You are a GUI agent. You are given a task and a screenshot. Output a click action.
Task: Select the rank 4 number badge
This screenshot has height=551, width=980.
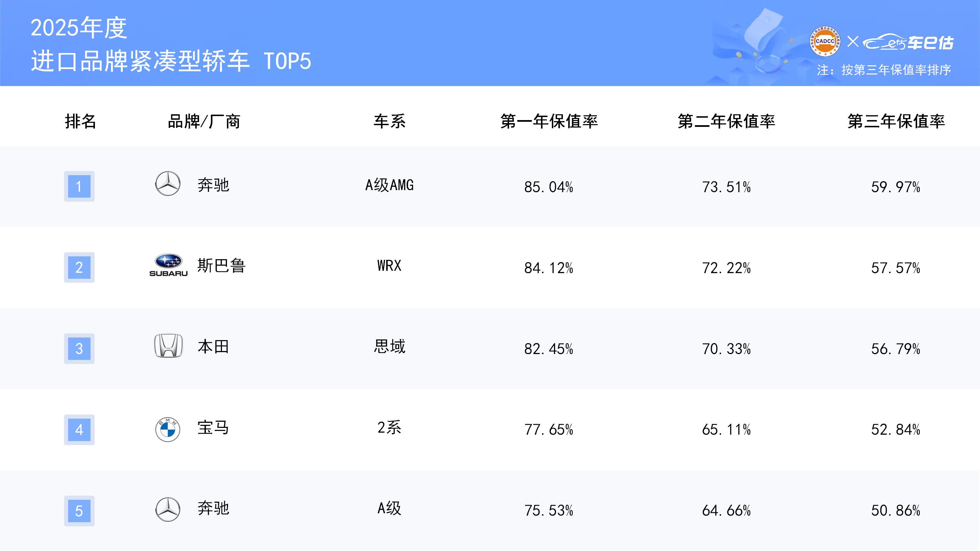click(x=79, y=430)
